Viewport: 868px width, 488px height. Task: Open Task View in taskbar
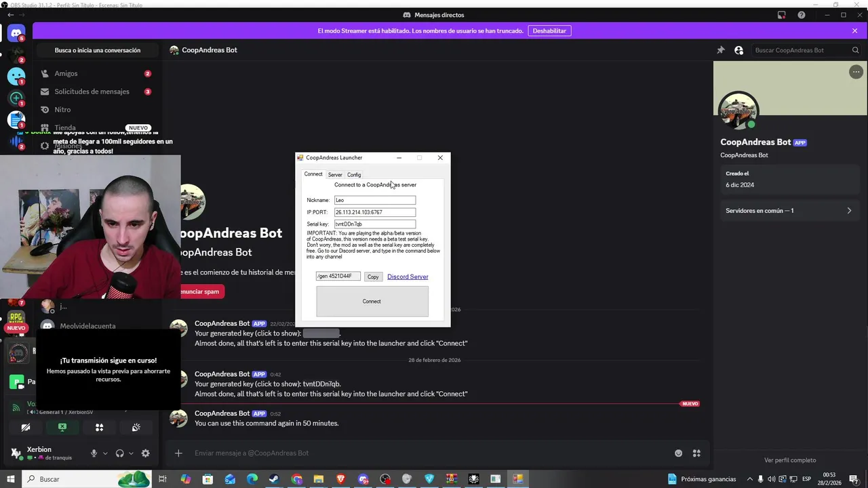point(163,479)
